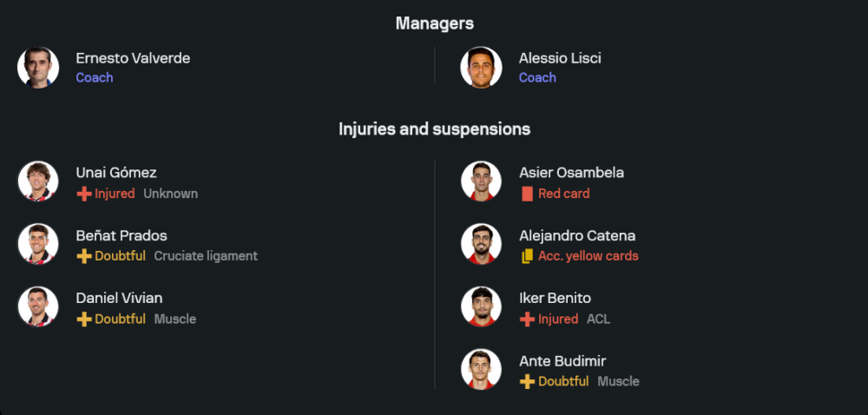Open Unai Gómez's player profile

click(116, 173)
